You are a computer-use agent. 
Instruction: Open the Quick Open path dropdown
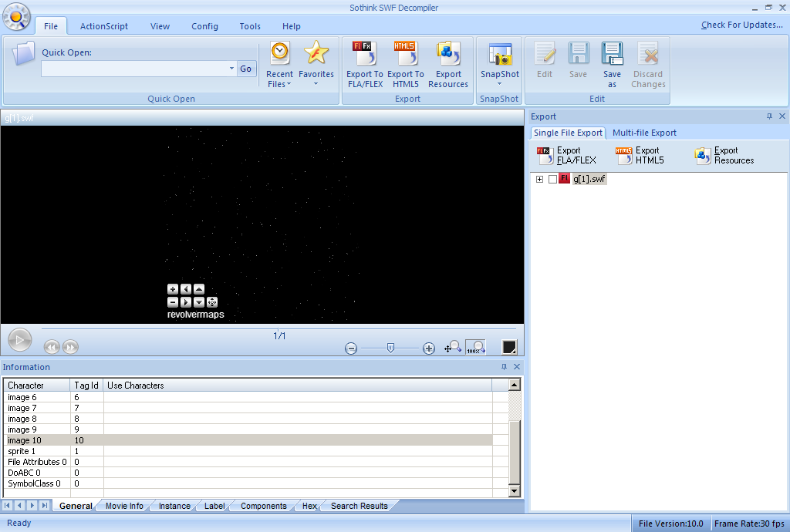point(231,69)
